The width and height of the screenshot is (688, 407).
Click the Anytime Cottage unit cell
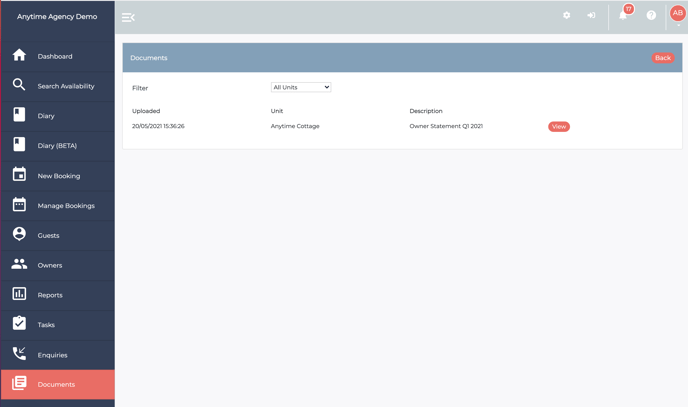click(x=295, y=126)
